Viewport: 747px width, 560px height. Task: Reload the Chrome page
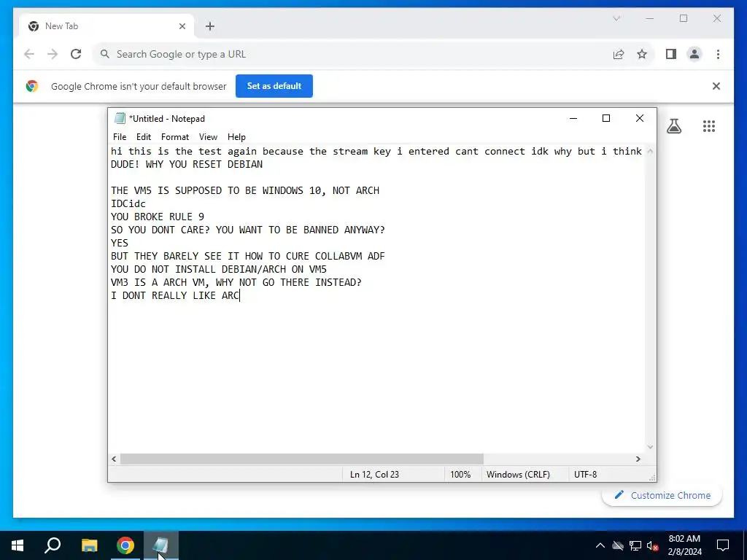(x=76, y=54)
